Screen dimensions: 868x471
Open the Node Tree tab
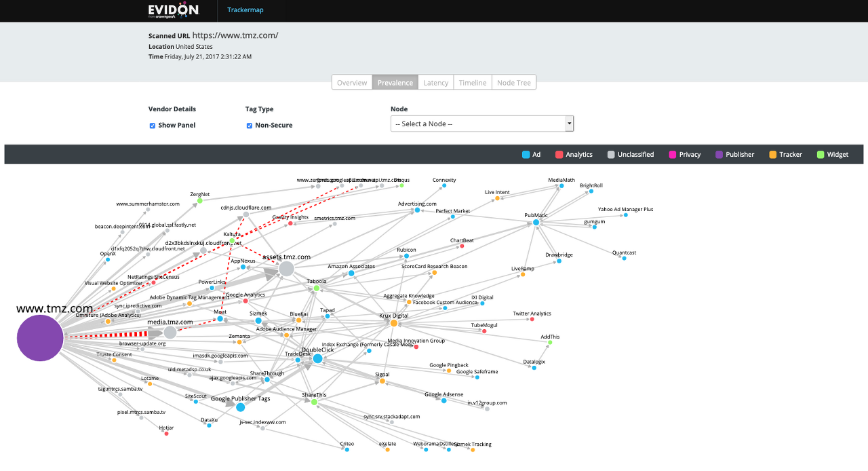point(514,82)
